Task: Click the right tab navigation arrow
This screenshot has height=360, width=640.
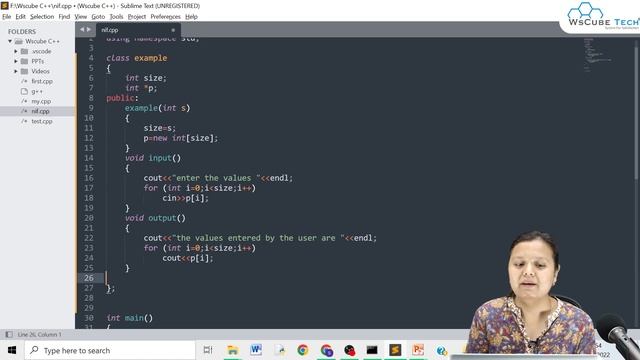Action: point(89,29)
